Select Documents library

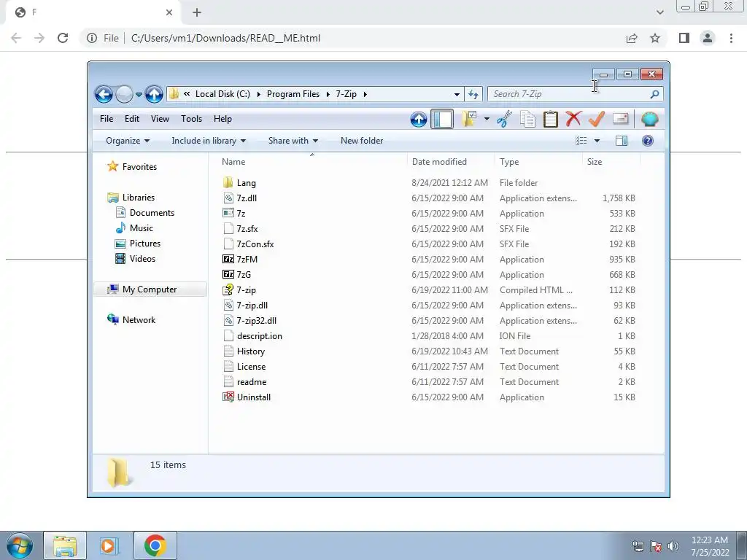coord(152,213)
